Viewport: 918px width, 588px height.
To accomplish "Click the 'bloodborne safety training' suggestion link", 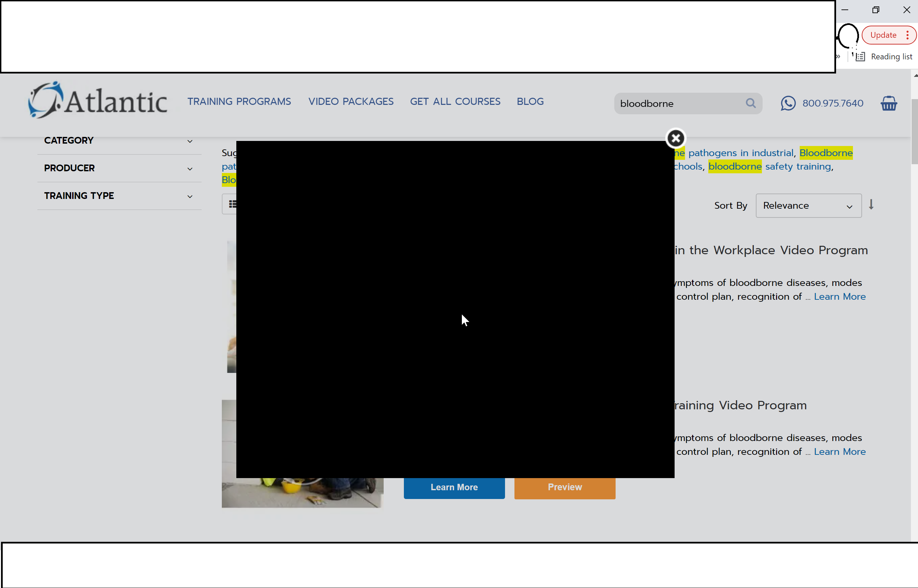I will tap(770, 167).
